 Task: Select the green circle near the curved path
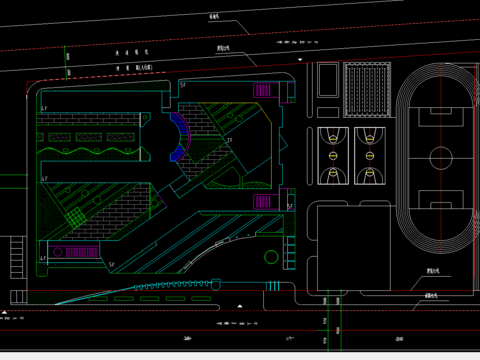[x=271, y=257]
